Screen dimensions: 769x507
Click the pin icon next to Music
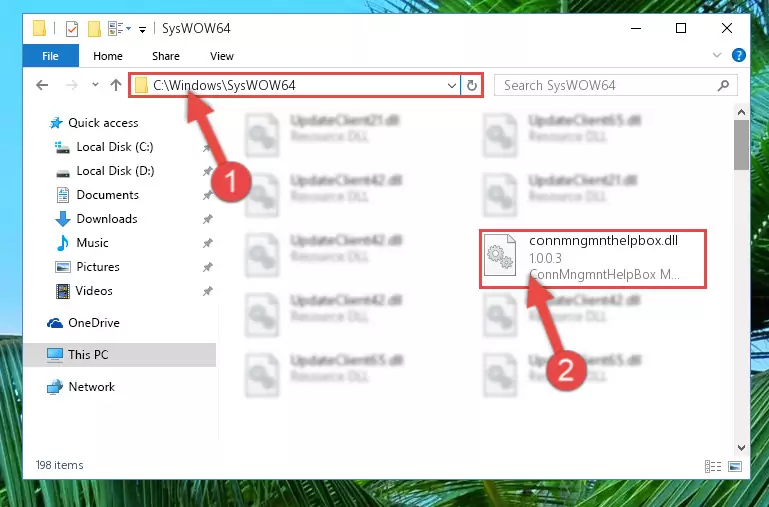click(x=207, y=243)
